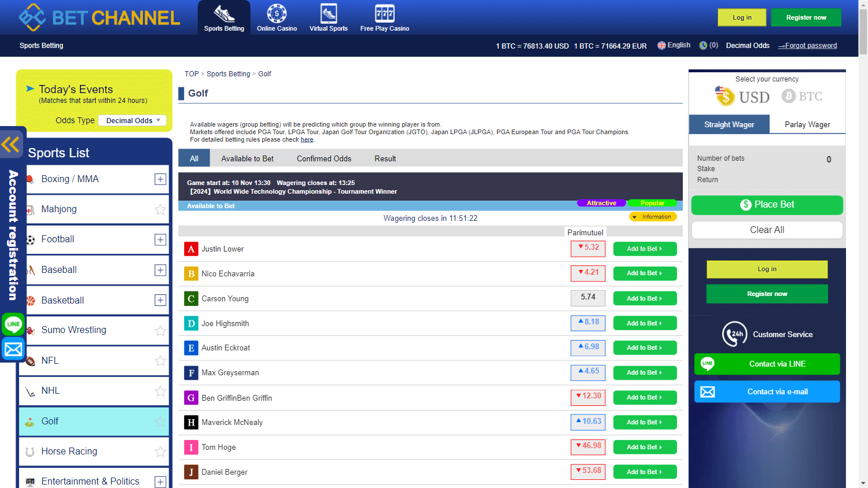Favorite Mahjong with the star
868x488 pixels.
click(160, 209)
